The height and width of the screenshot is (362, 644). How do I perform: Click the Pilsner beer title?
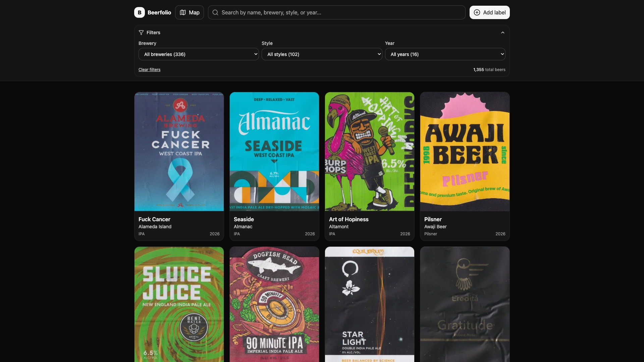(433, 219)
